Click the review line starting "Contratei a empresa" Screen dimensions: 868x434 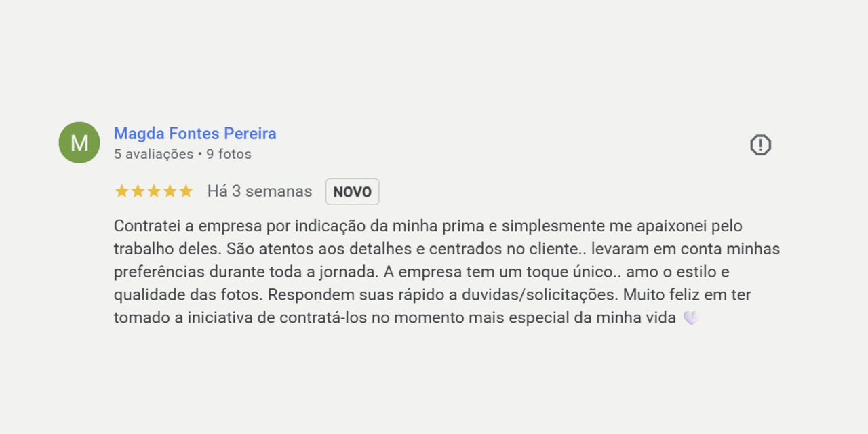(x=428, y=226)
